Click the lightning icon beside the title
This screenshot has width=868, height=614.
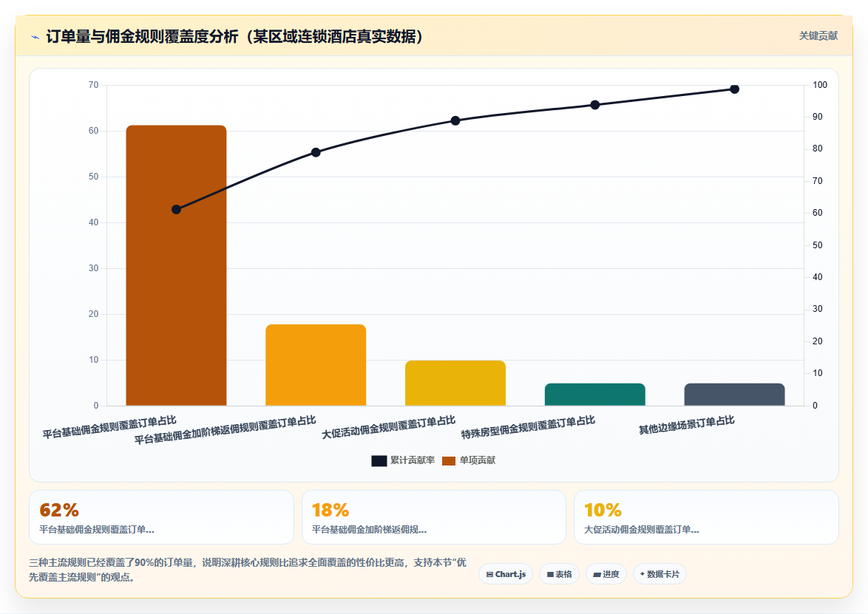coord(35,38)
